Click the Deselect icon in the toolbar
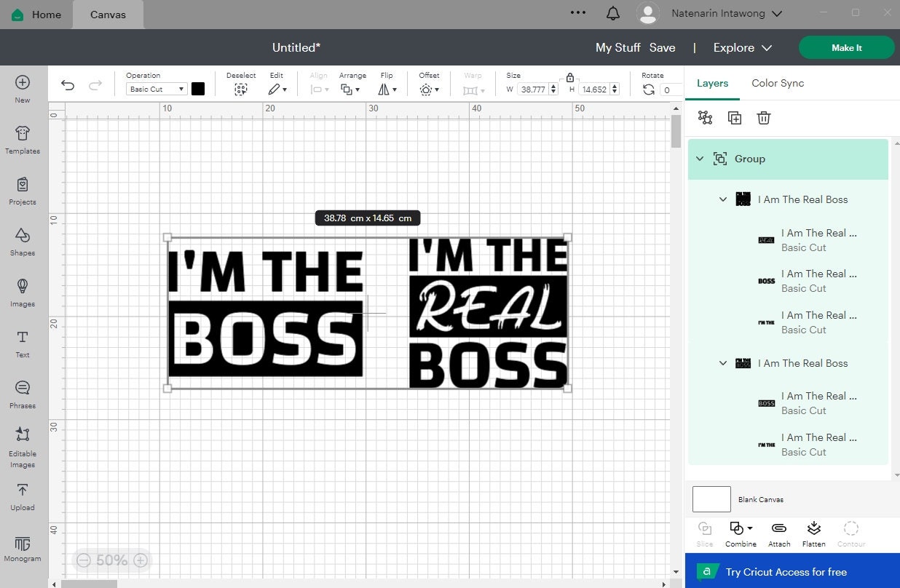 point(240,89)
